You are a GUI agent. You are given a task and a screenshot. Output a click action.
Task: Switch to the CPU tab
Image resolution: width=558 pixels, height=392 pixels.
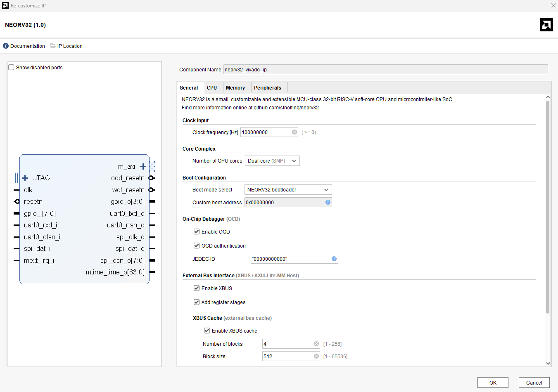212,88
